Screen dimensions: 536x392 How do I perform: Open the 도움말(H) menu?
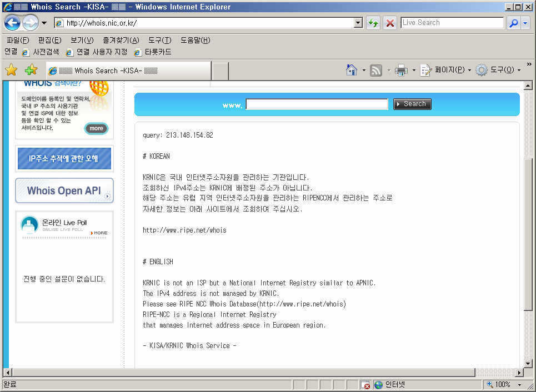[x=196, y=41]
